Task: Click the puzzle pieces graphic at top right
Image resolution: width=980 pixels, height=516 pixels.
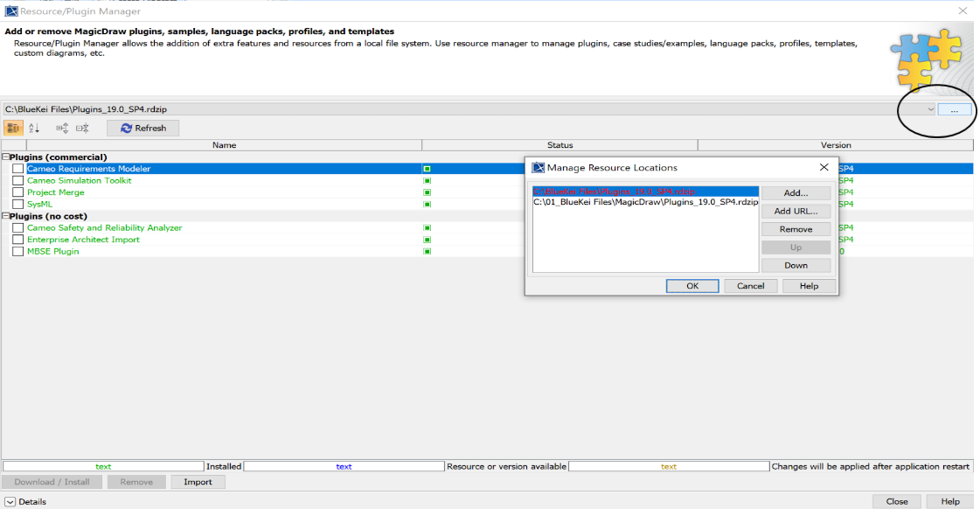Action: (x=926, y=59)
